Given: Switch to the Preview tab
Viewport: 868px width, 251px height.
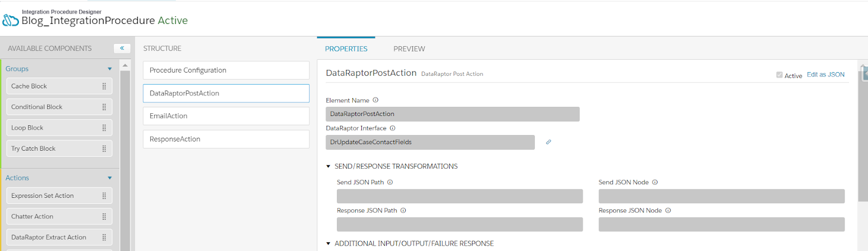Looking at the screenshot, I should [x=409, y=49].
